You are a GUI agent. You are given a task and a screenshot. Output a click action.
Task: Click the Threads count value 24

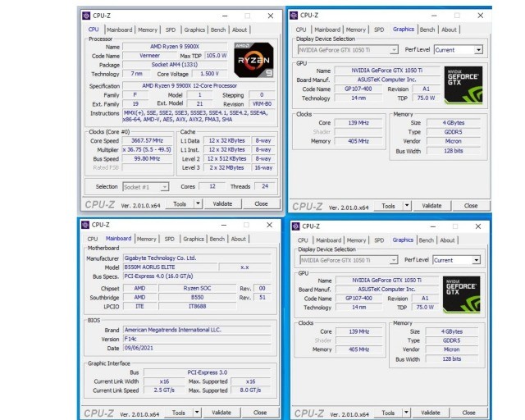pos(265,186)
